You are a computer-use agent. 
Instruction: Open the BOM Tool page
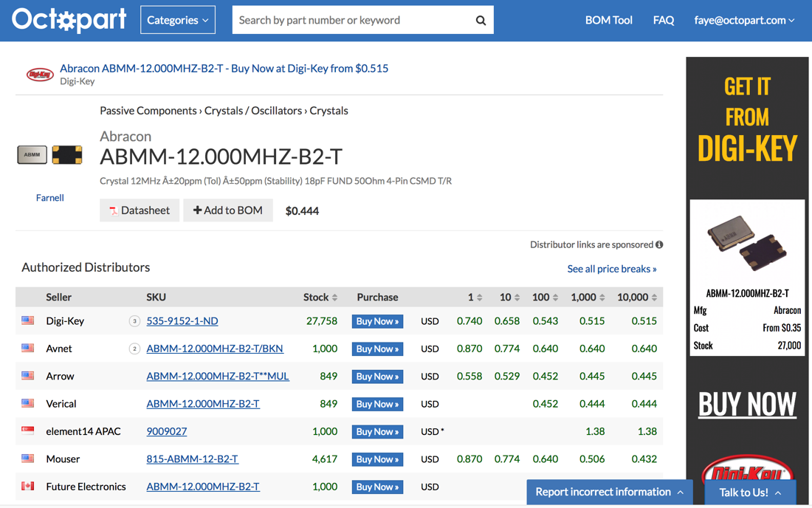coord(608,20)
